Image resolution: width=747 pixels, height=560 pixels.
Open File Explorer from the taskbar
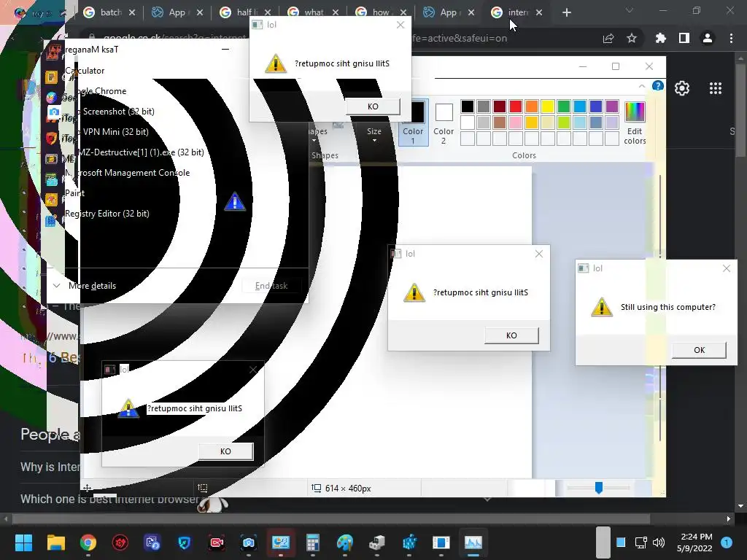pos(55,542)
